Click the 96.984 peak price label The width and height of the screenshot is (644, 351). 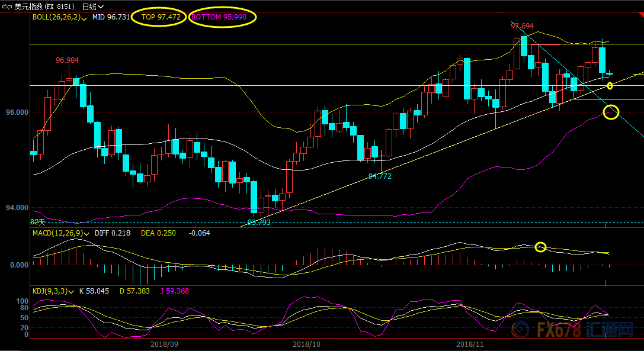[67, 60]
